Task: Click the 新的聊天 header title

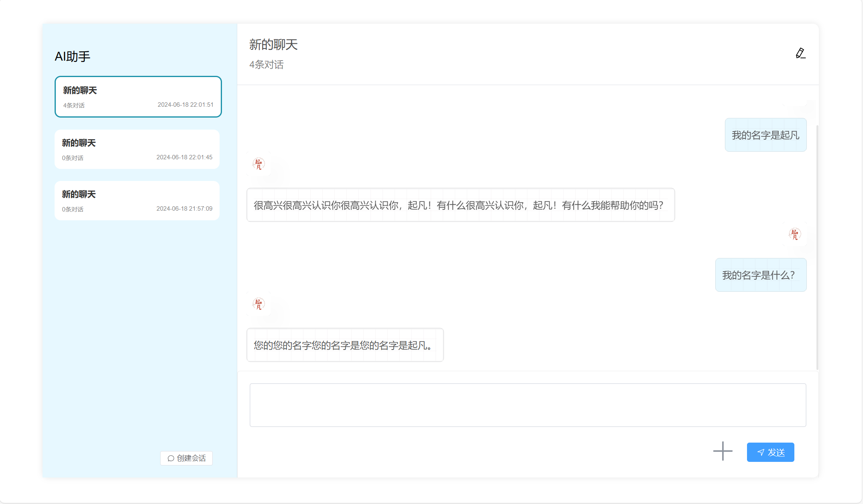Action: (273, 45)
